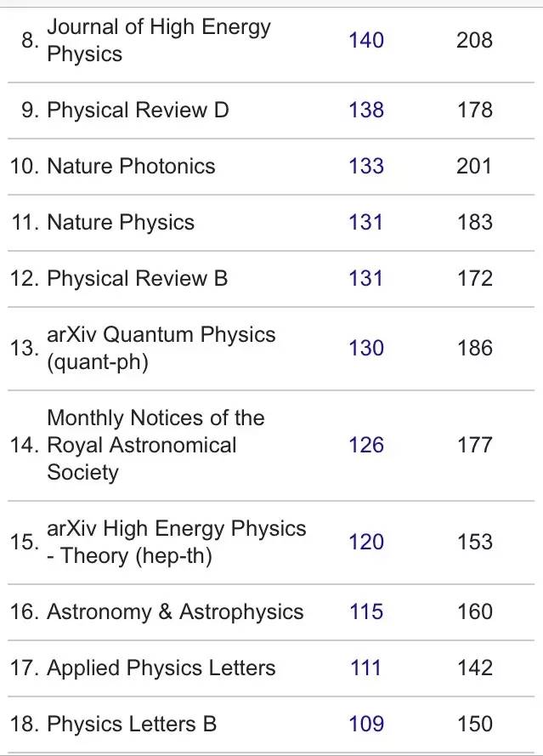The width and height of the screenshot is (543, 756).
Task: Click the Nature Photonics publication name
Action: pyautogui.click(x=131, y=166)
